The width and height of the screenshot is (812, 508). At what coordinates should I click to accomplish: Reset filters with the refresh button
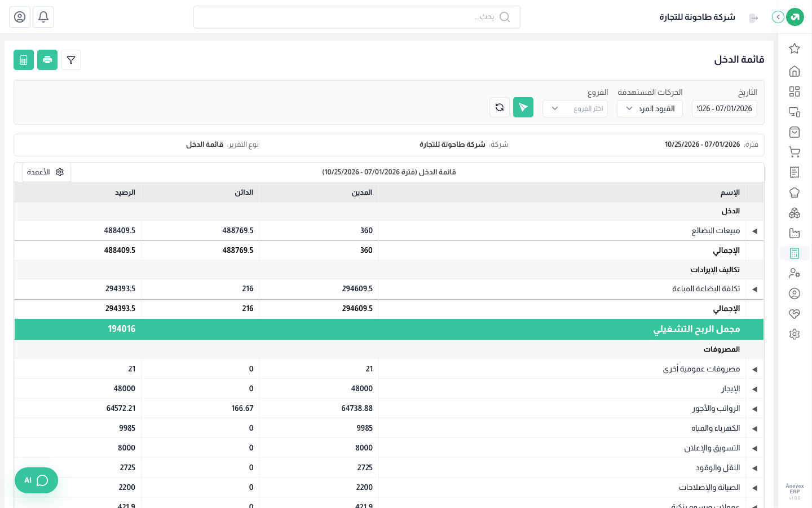click(x=500, y=107)
